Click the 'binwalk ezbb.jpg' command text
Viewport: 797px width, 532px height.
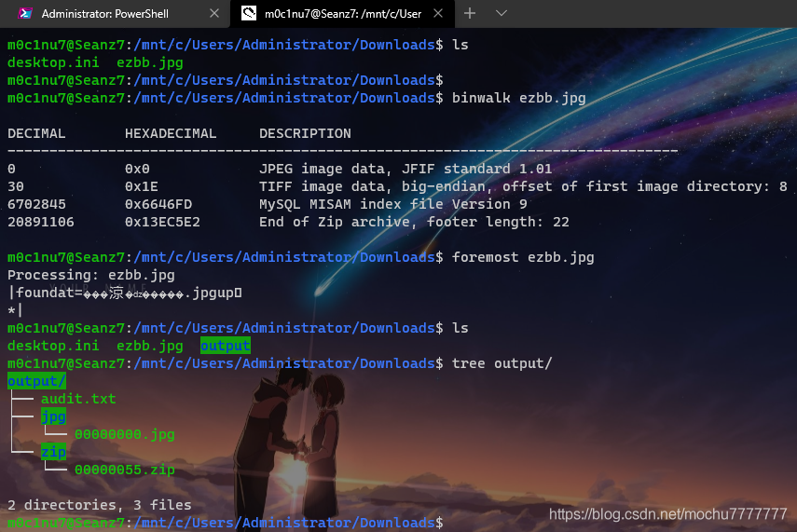click(x=518, y=98)
